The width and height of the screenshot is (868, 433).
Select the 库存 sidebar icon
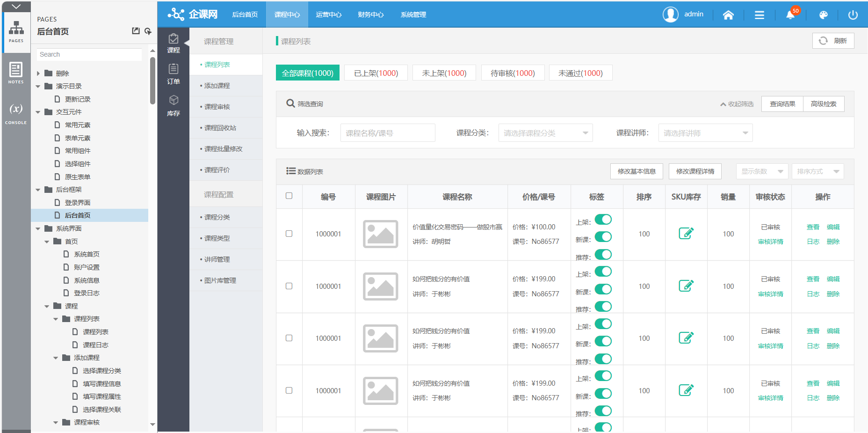tap(174, 106)
